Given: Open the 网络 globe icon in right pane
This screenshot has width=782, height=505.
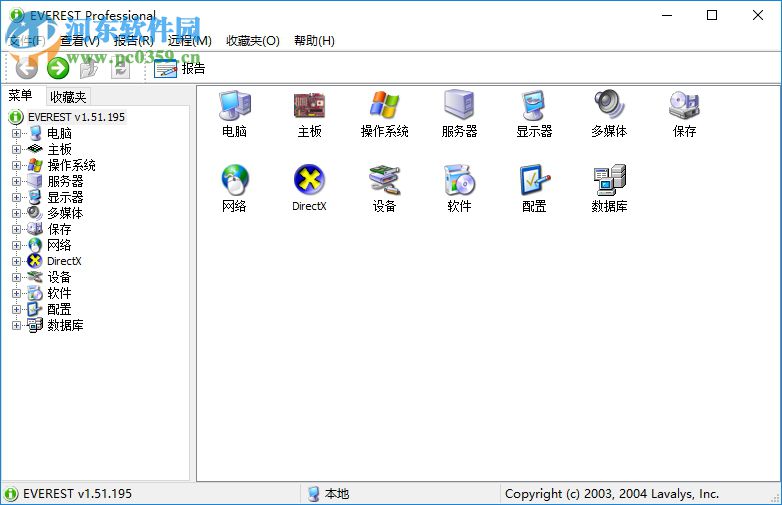Looking at the screenshot, I should click(x=234, y=180).
